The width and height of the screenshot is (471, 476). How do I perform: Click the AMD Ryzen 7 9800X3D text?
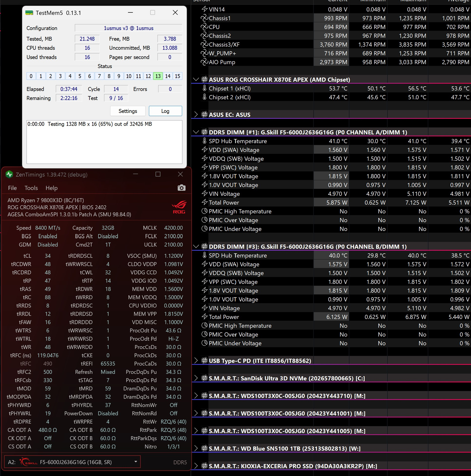(46, 200)
